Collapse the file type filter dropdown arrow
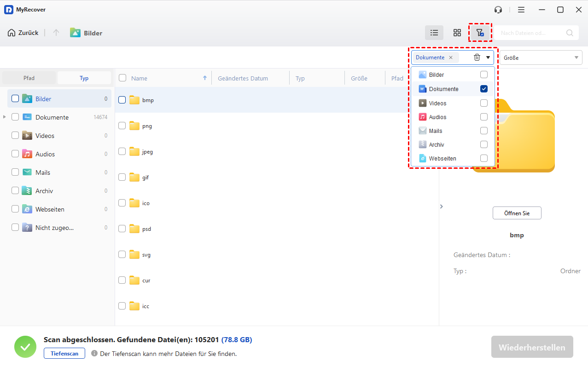 [488, 57]
